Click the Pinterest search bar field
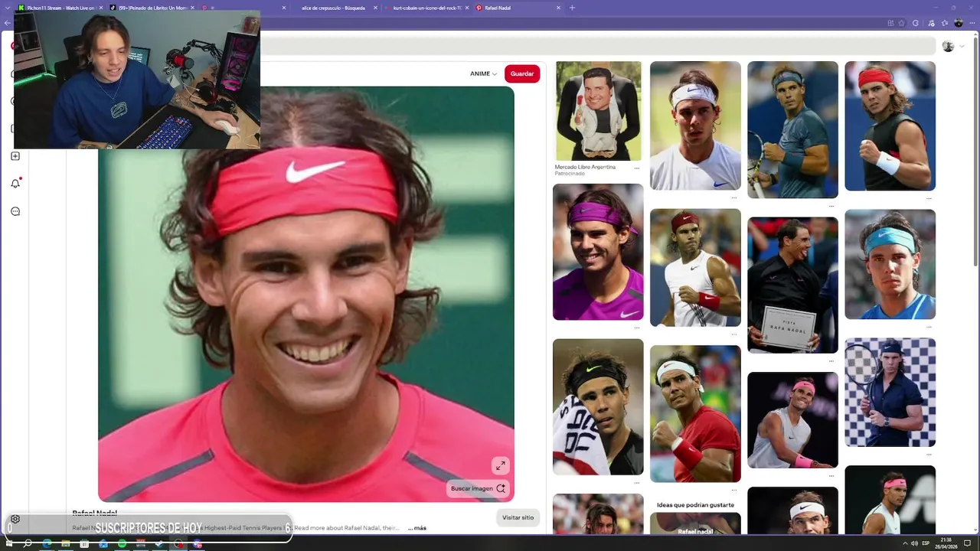The image size is (980, 551). click(597, 46)
